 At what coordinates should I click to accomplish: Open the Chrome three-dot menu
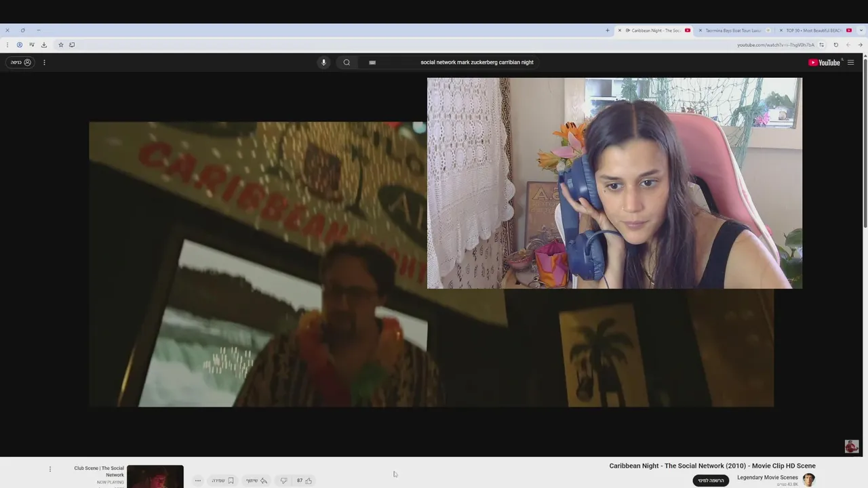7,45
